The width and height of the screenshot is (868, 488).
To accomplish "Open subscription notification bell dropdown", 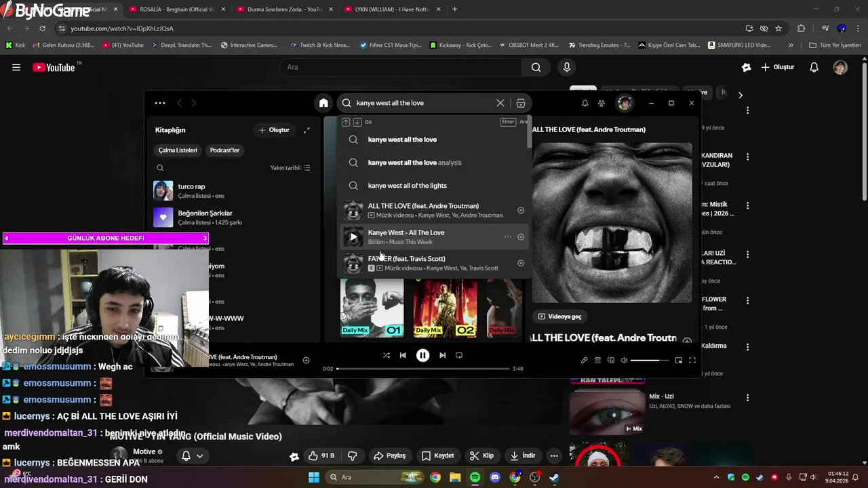I will (192, 456).
